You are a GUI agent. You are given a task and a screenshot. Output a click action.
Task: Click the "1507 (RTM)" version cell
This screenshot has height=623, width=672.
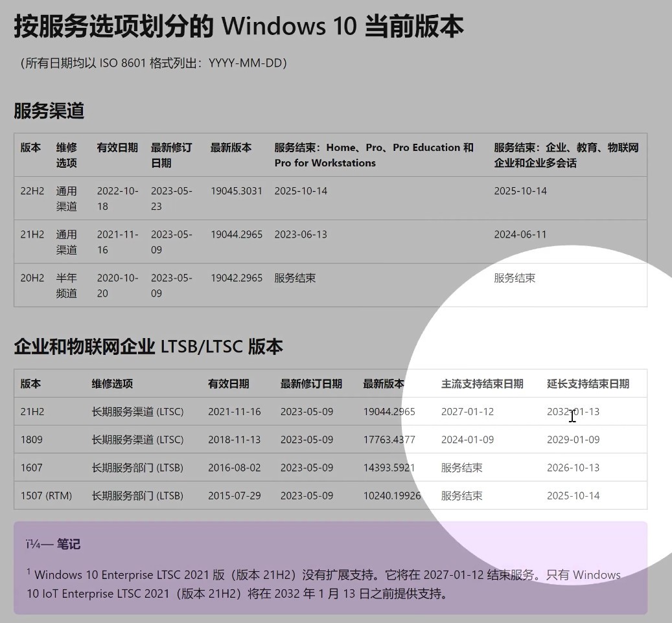pyautogui.click(x=46, y=496)
